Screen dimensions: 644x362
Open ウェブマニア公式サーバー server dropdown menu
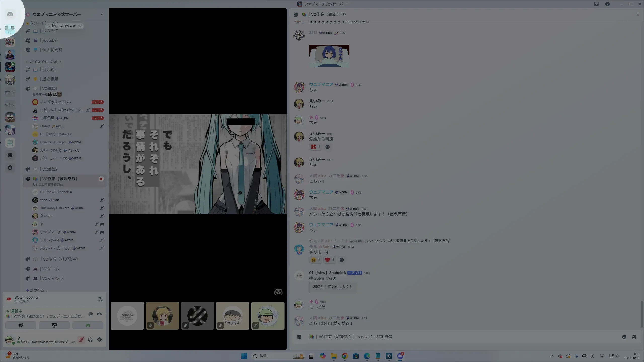[x=102, y=14]
